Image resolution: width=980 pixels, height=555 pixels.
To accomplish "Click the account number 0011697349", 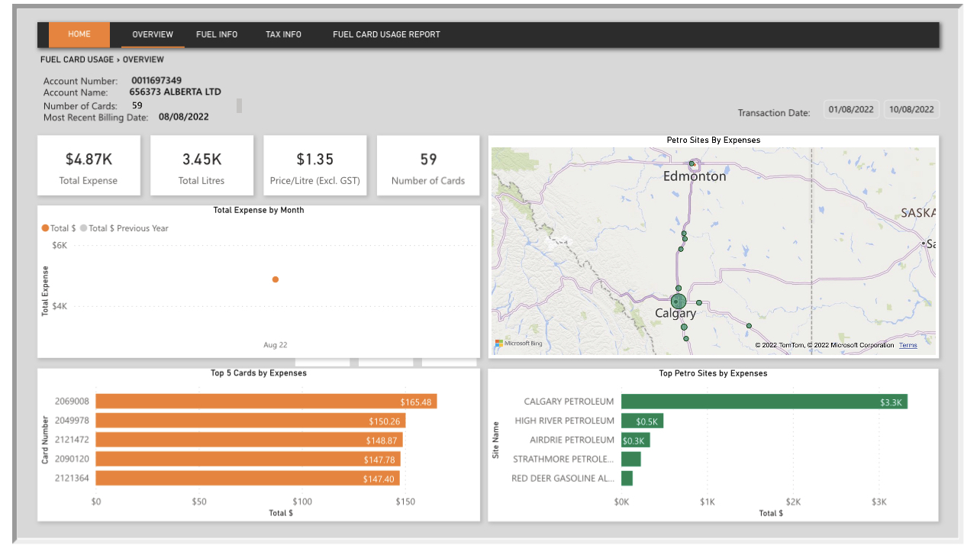I will (x=156, y=80).
